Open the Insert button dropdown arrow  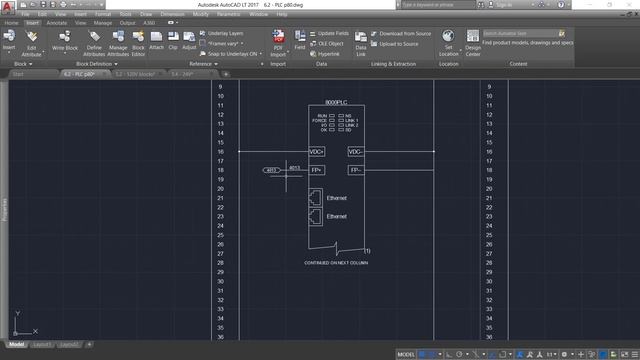click(9, 53)
